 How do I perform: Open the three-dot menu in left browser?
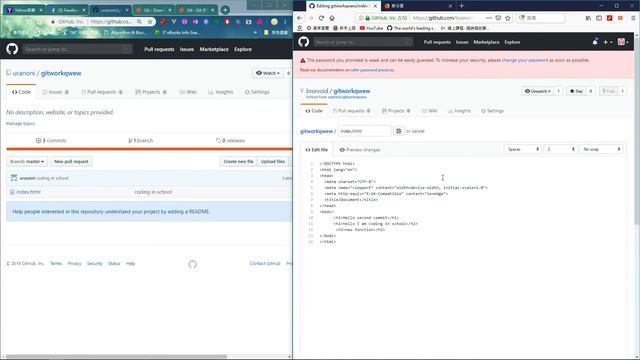click(285, 22)
